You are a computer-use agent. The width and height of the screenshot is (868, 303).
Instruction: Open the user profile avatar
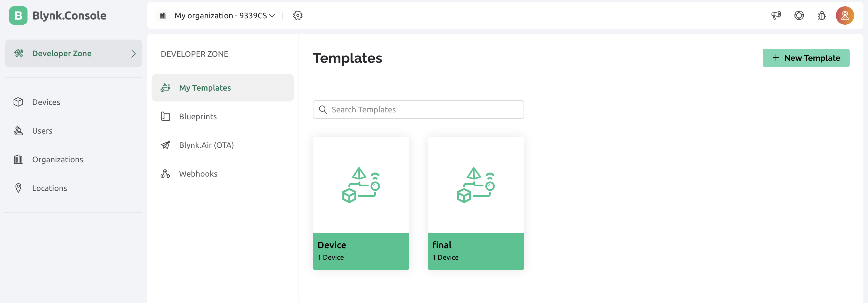tap(845, 15)
